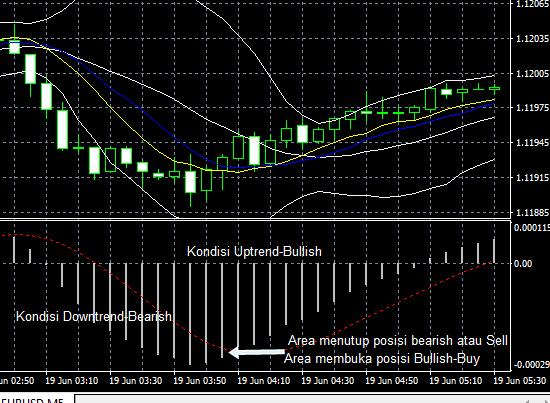Click the 1.11945 price level on the axis

click(532, 142)
